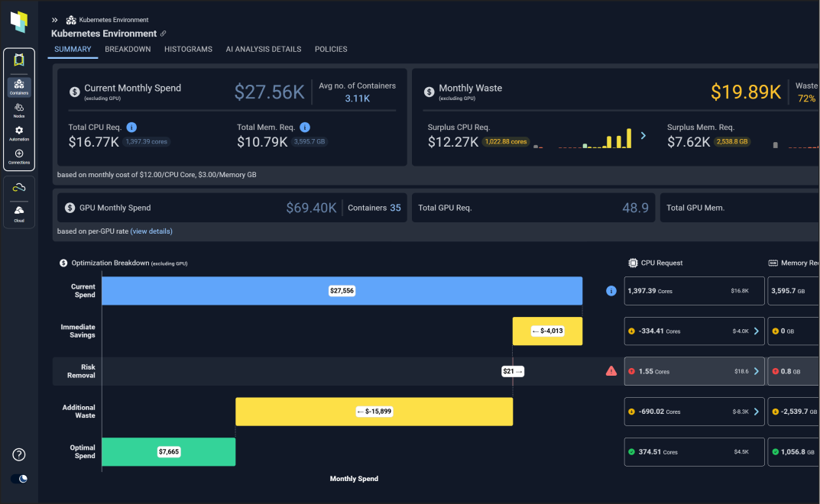This screenshot has width=820, height=504.
Task: Expand the Immediate Savings CPU request row
Action: click(x=756, y=331)
